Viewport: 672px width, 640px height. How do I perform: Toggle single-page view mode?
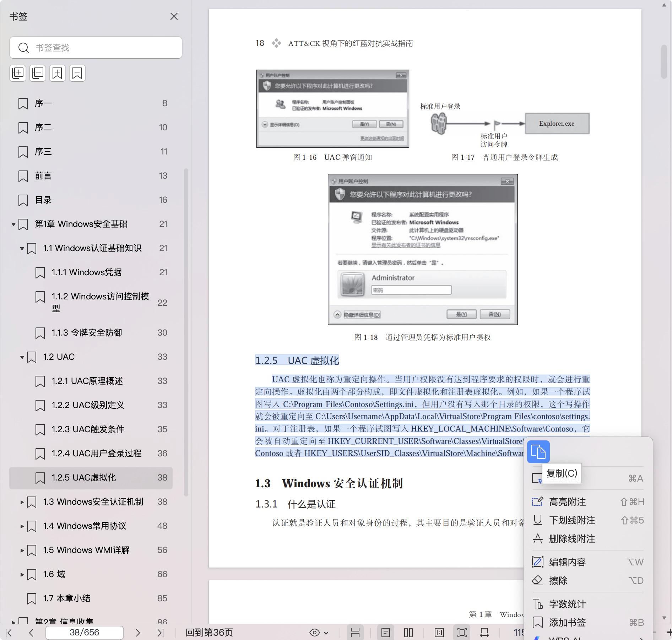[386, 633]
